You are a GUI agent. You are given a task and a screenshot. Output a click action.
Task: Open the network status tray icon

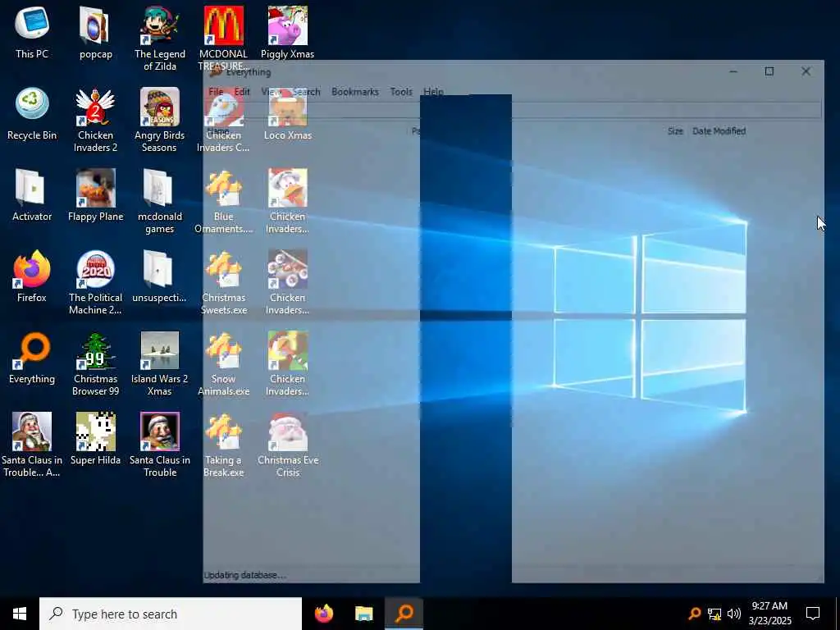click(714, 614)
